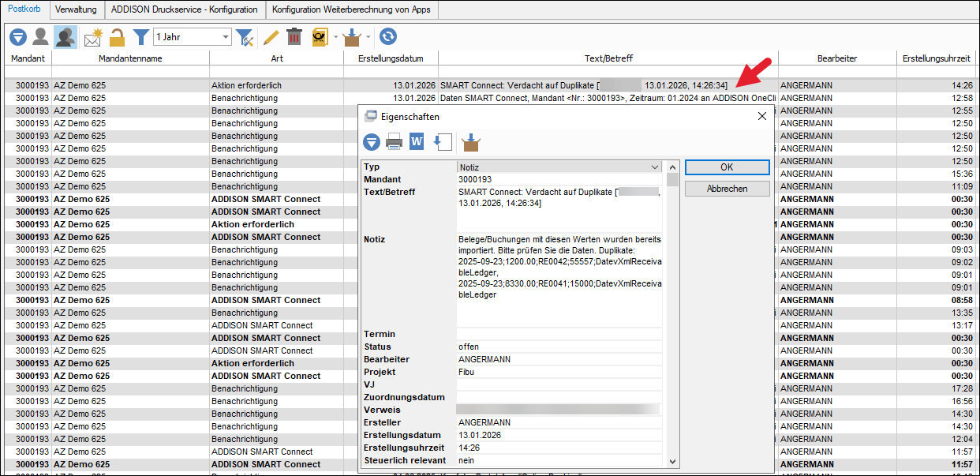Viewport: 980px width, 476px height.
Task: Click the pencil edit icon
Action: (x=271, y=36)
